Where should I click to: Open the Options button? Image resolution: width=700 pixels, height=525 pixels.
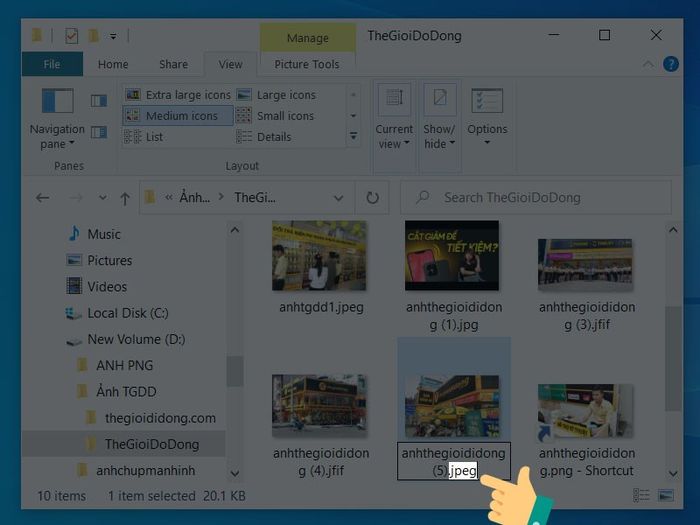487,117
